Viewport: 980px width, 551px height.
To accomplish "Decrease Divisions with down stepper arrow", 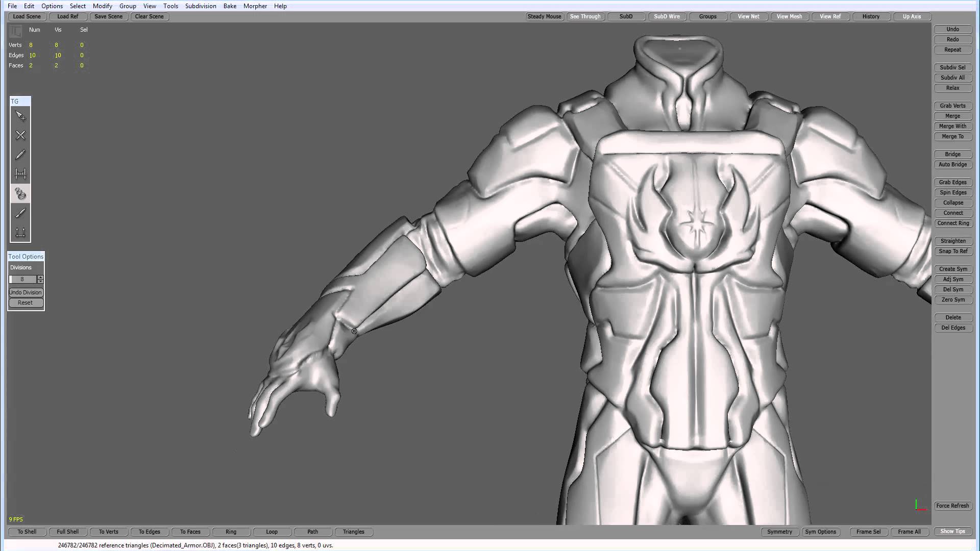I will 40,282.
